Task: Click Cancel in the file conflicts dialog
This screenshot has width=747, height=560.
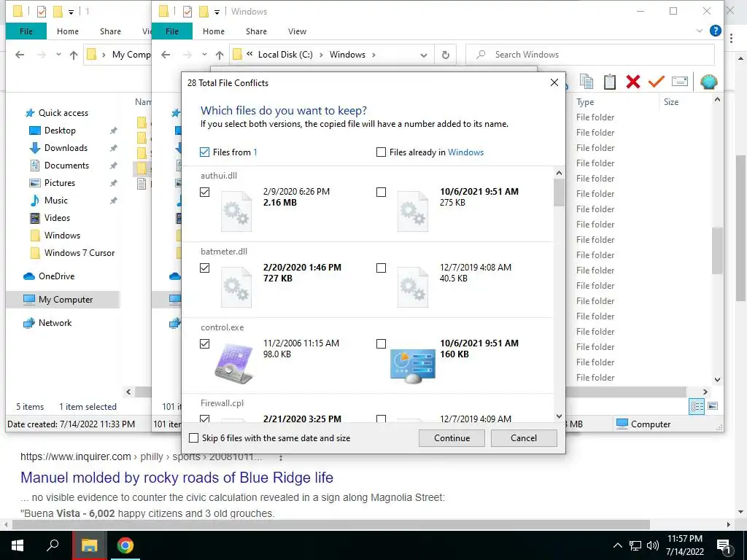Action: tap(524, 438)
